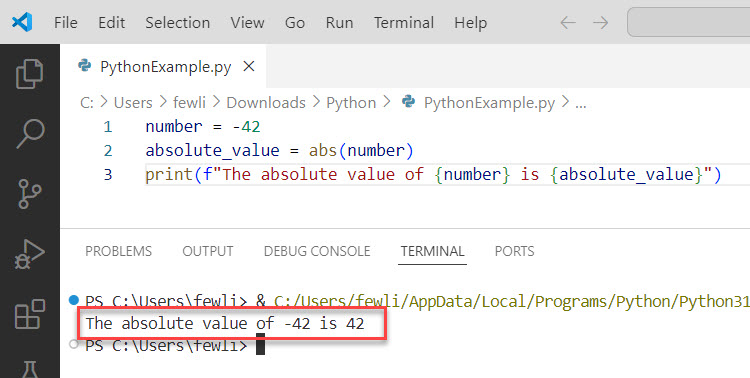Select the PythonExample.py editor tab

tap(164, 66)
